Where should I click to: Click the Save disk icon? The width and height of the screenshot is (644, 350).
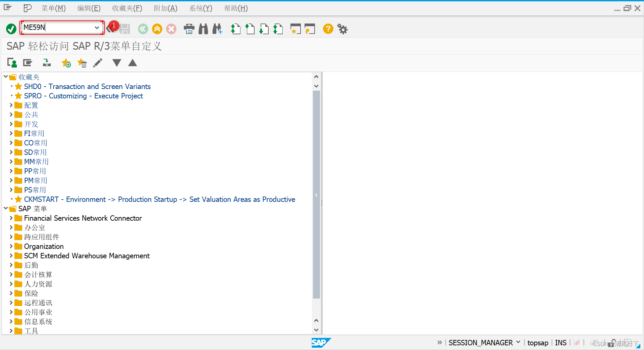click(x=125, y=29)
